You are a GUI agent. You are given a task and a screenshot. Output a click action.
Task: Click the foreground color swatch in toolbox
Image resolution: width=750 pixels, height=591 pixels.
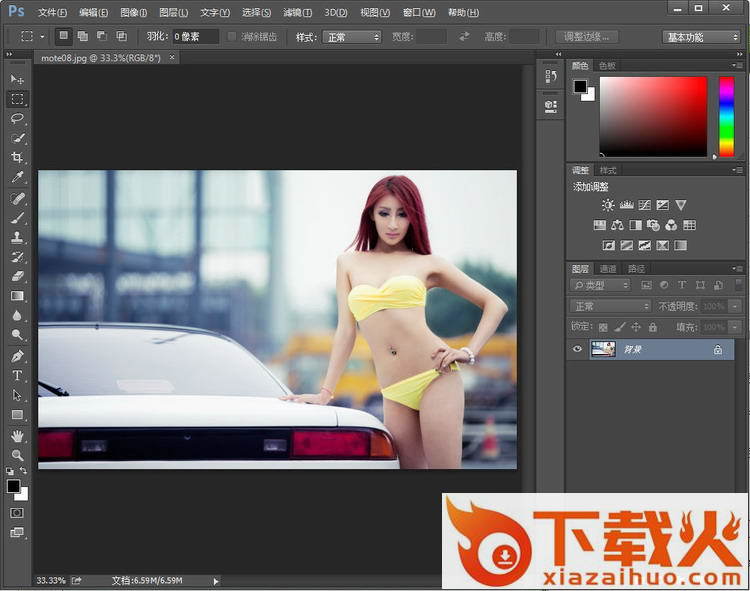tap(13, 486)
